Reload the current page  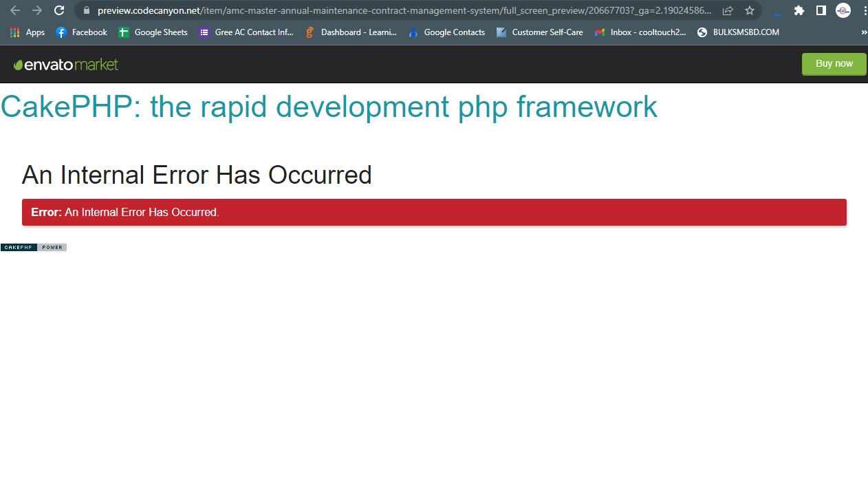pyautogui.click(x=59, y=10)
